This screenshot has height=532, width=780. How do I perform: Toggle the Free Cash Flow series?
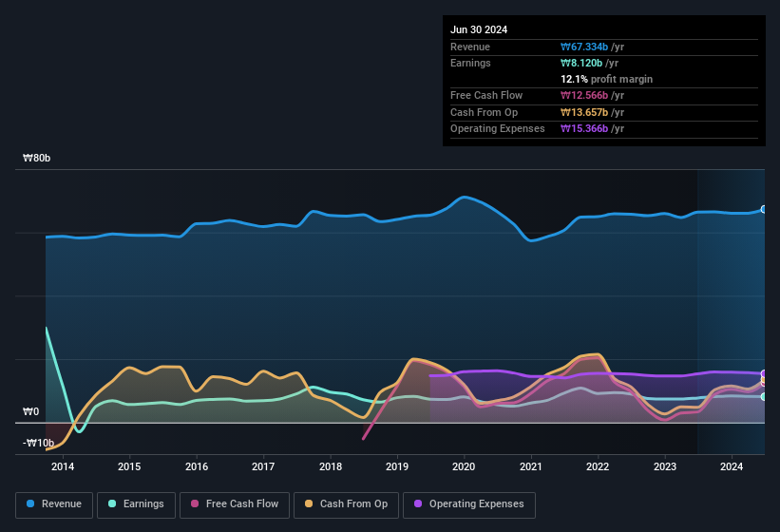[235, 504]
